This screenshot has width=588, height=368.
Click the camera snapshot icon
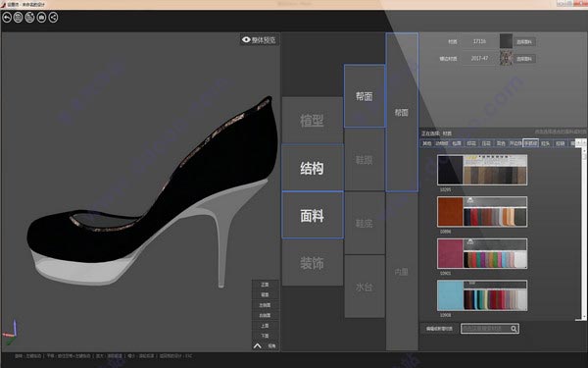(x=41, y=18)
